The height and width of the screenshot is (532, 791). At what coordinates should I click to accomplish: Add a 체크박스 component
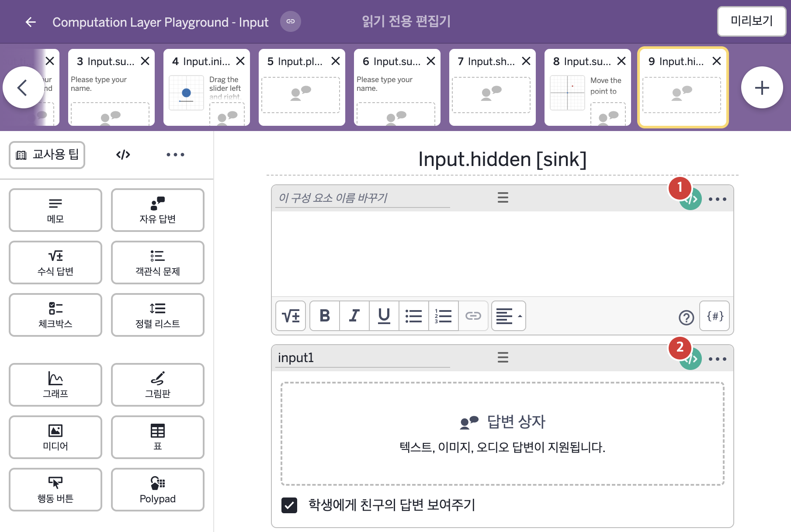[56, 315]
